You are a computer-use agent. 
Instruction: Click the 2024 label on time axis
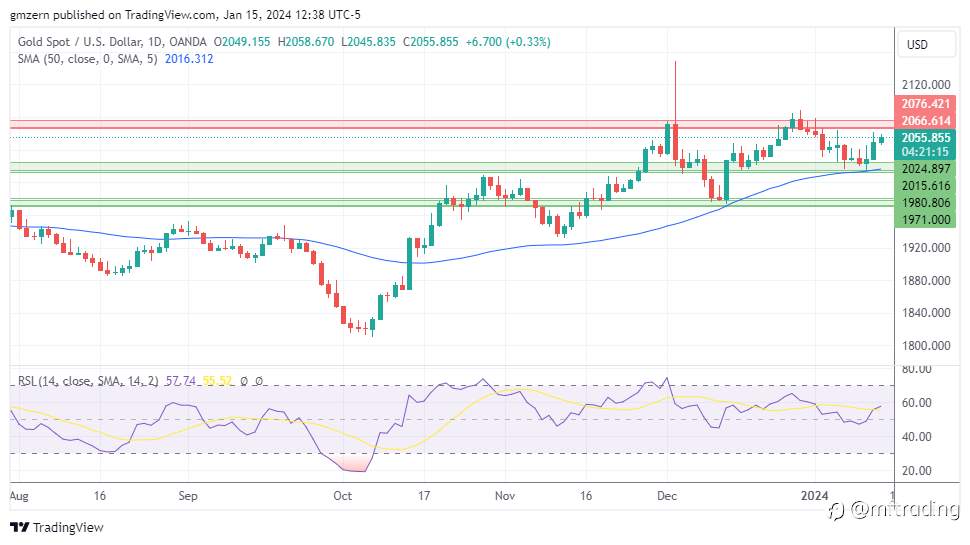coord(814,496)
